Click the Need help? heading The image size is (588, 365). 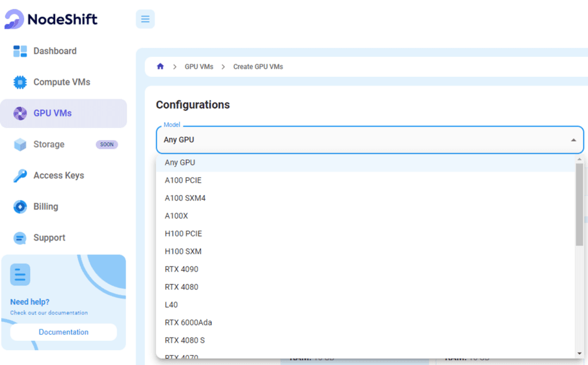[30, 302]
